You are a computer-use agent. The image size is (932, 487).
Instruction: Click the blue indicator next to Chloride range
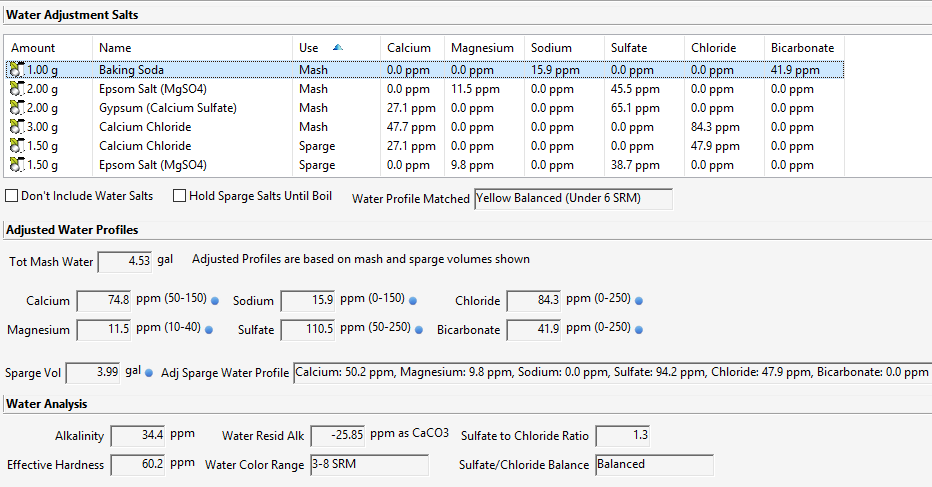[639, 301]
